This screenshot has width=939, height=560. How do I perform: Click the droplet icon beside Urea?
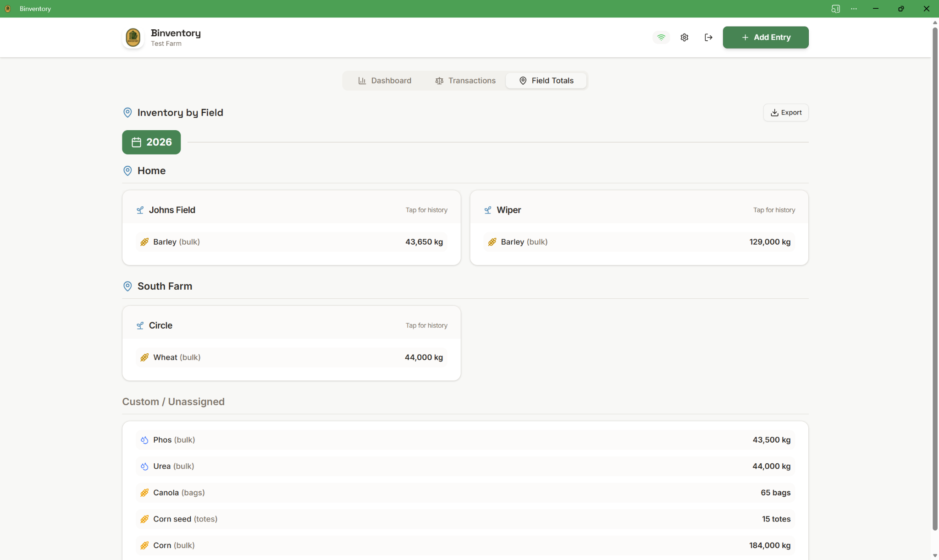tap(144, 466)
